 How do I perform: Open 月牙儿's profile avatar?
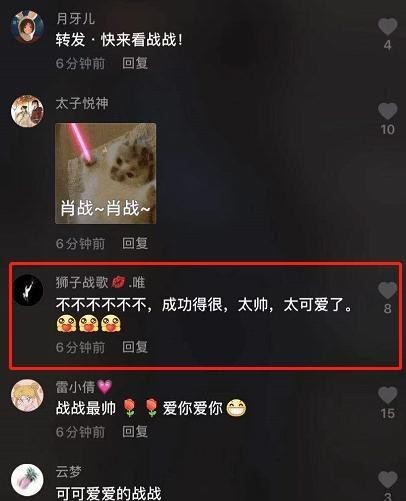point(27,27)
